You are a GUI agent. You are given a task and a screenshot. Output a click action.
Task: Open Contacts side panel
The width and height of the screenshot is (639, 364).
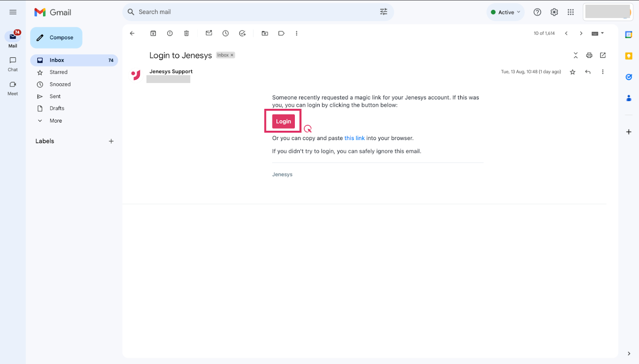[629, 98]
